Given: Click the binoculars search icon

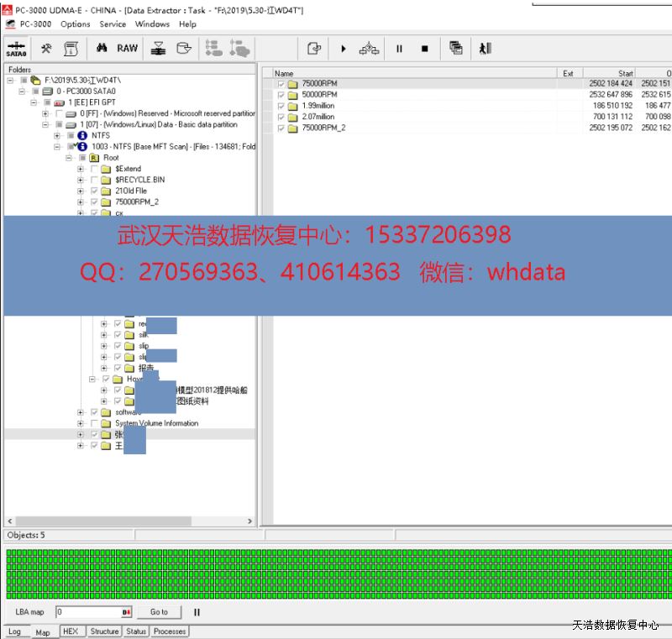Looking at the screenshot, I should click(x=102, y=49).
